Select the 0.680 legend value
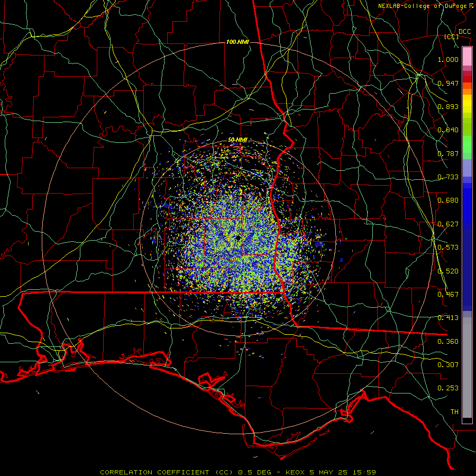This screenshot has height=476, width=476. pyautogui.click(x=448, y=200)
